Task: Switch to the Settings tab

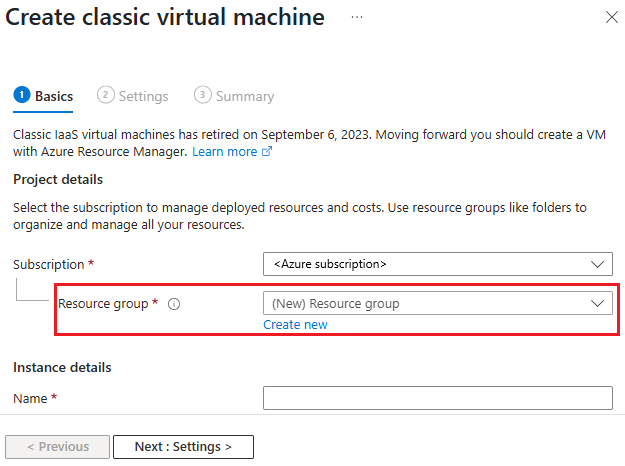Action: [x=143, y=96]
